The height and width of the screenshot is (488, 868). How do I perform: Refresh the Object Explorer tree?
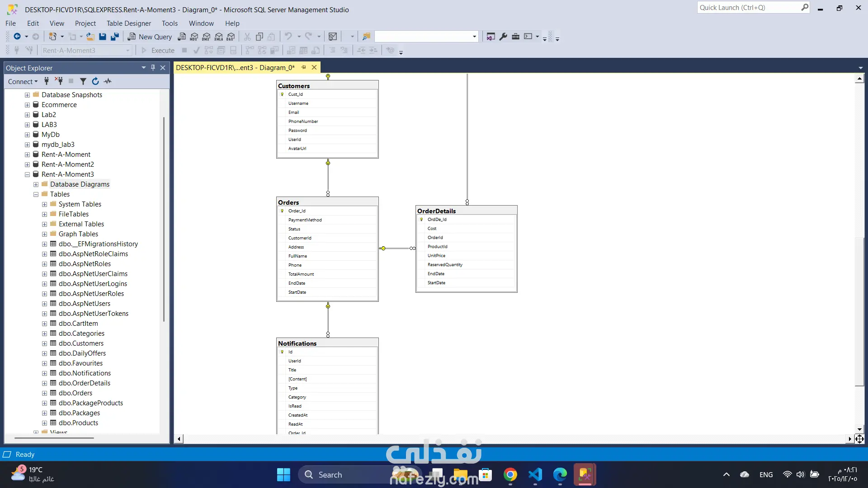[95, 81]
